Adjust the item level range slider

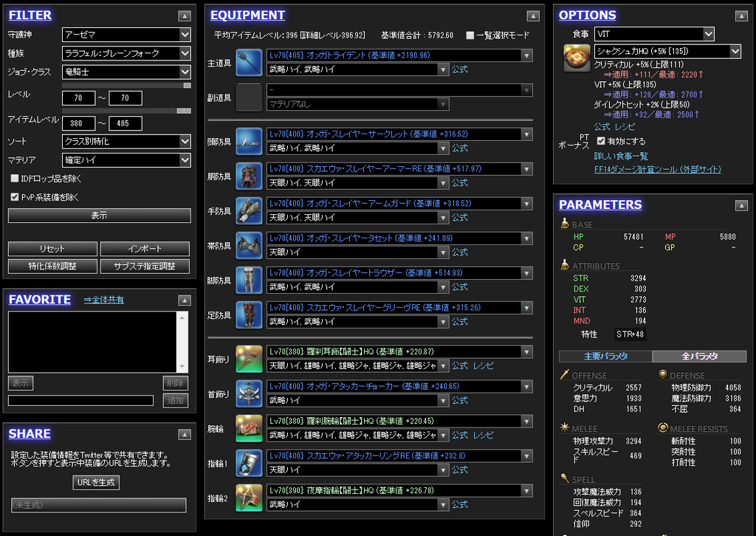pyautogui.click(x=126, y=111)
